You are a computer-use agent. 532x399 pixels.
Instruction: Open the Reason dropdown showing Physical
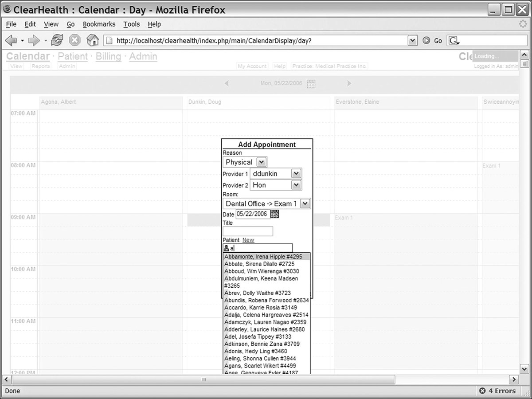pyautogui.click(x=261, y=162)
